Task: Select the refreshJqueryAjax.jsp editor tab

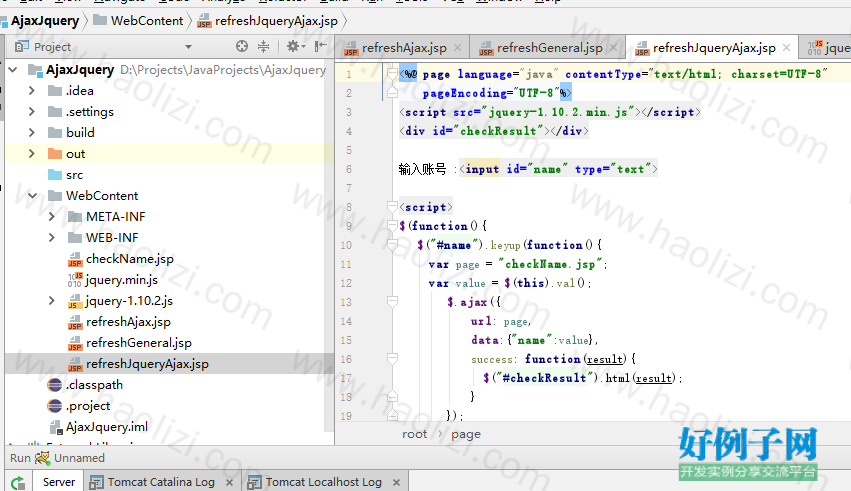Action: [714, 48]
